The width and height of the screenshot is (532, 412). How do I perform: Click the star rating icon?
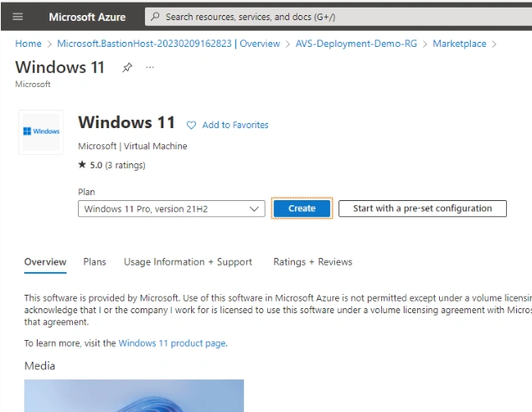pyautogui.click(x=82, y=165)
